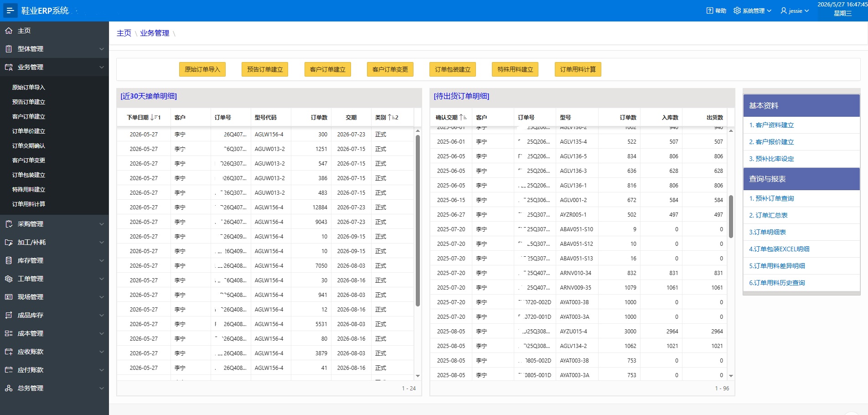This screenshot has height=415, width=868.
Task: Click the 预告订单建立 yellow button
Action: 265,69
